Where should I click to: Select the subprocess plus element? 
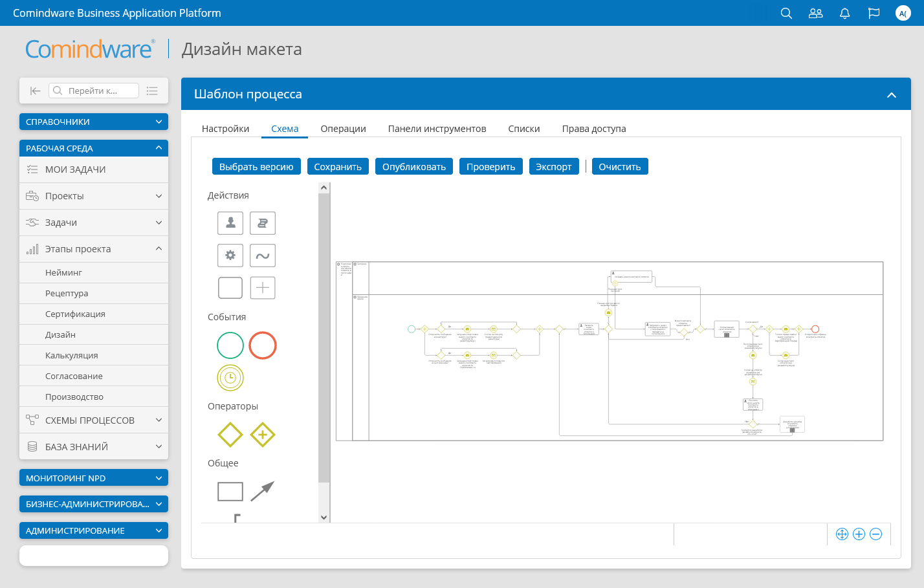pyautogui.click(x=263, y=288)
